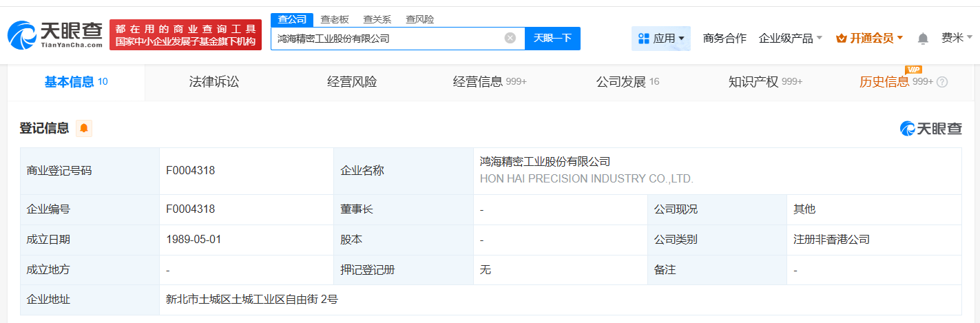The width and height of the screenshot is (980, 323).
Task: Select the 查公司 search tab
Action: (292, 20)
